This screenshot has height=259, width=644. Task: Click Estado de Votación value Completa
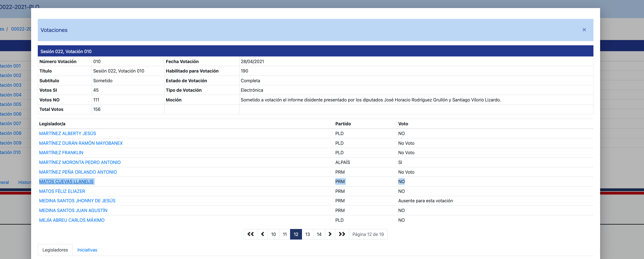point(250,81)
